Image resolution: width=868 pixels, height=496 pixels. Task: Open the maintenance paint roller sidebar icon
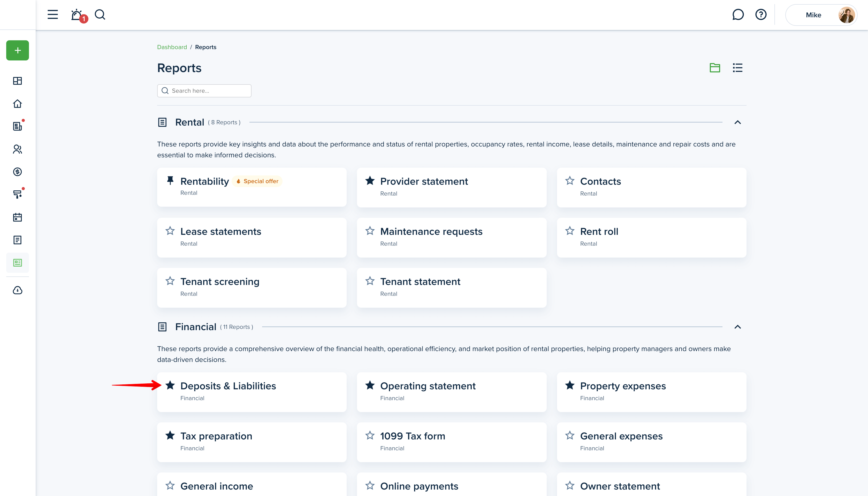(x=17, y=194)
